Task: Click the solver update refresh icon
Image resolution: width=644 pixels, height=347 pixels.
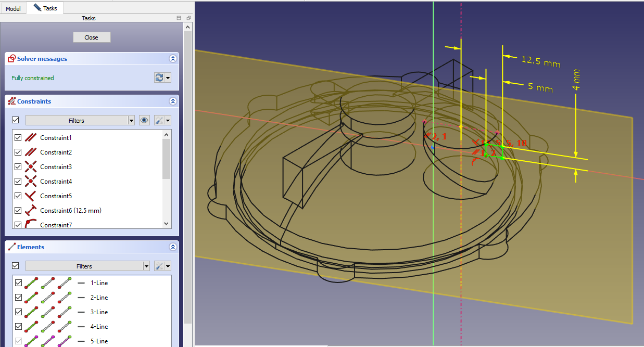Action: pos(159,78)
